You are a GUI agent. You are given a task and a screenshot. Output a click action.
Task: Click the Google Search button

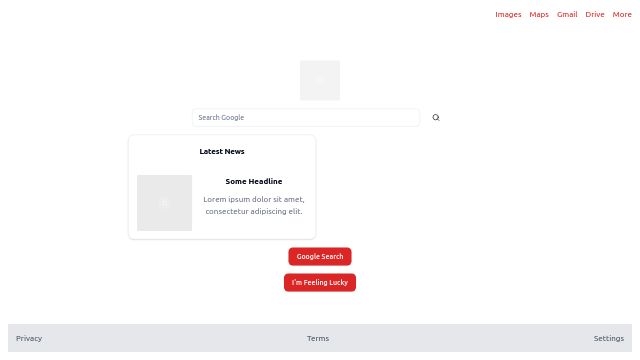click(320, 256)
